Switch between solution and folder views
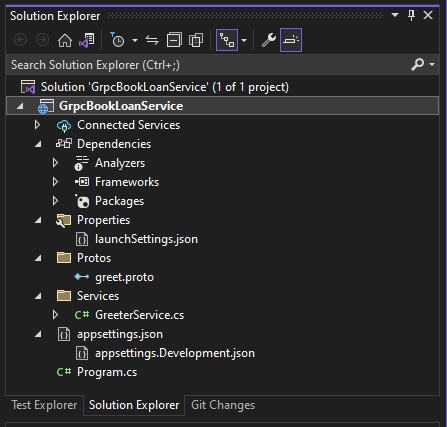The height and width of the screenshot is (427, 447). pos(87,40)
